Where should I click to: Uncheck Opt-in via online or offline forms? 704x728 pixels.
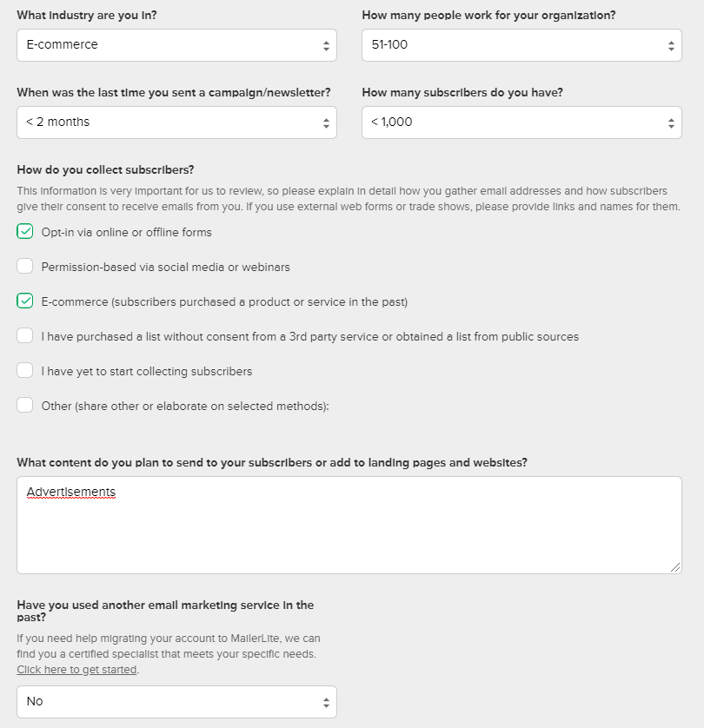point(25,232)
